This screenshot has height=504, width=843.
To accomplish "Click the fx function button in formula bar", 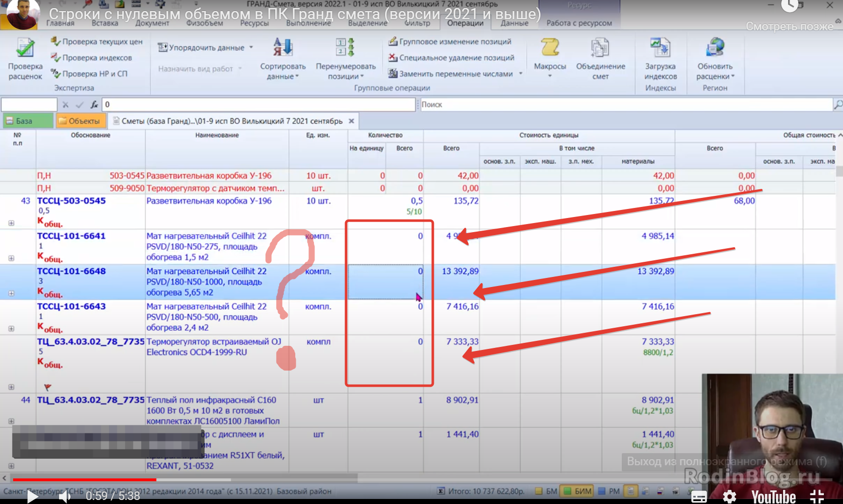I will (x=94, y=105).
